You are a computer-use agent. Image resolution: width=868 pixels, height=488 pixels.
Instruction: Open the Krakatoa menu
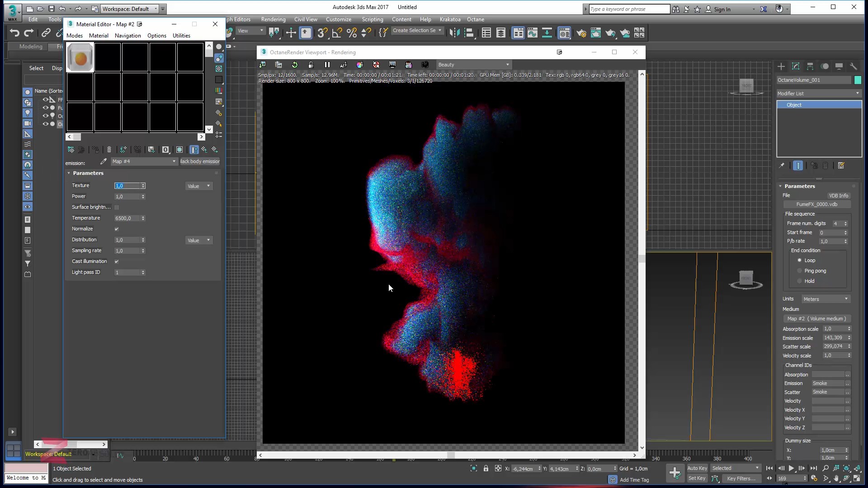[450, 19]
